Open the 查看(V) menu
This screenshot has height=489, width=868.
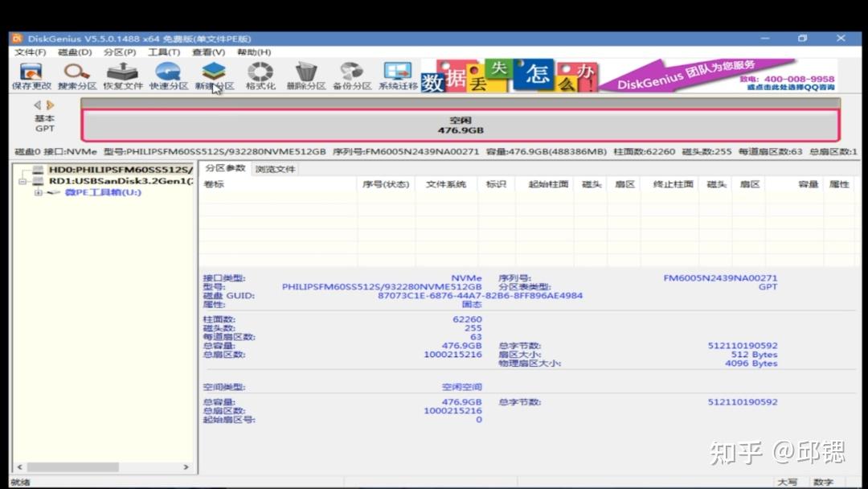(x=209, y=52)
